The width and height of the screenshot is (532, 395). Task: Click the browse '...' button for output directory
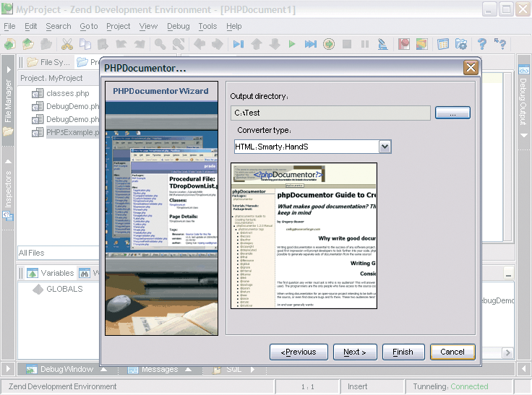pyautogui.click(x=452, y=113)
